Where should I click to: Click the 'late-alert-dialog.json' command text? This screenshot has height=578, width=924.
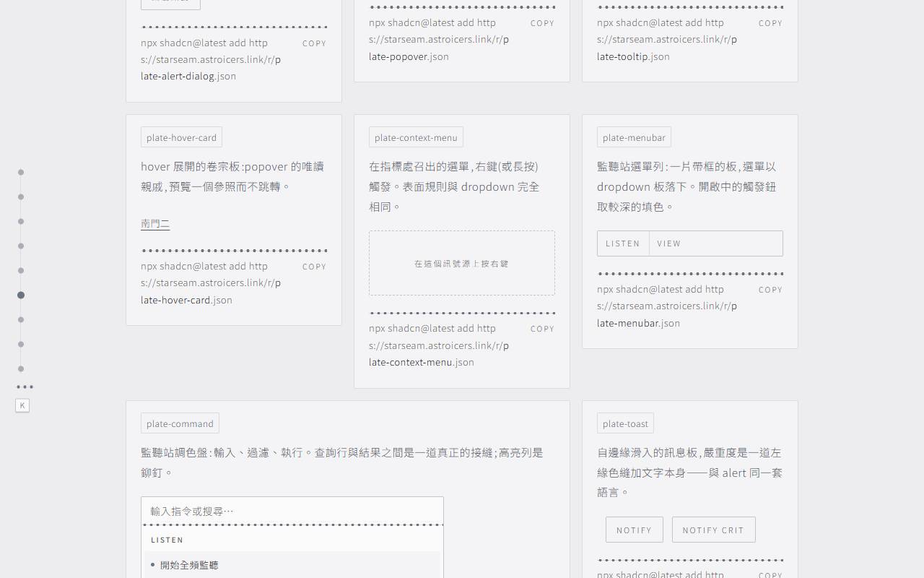pos(188,76)
